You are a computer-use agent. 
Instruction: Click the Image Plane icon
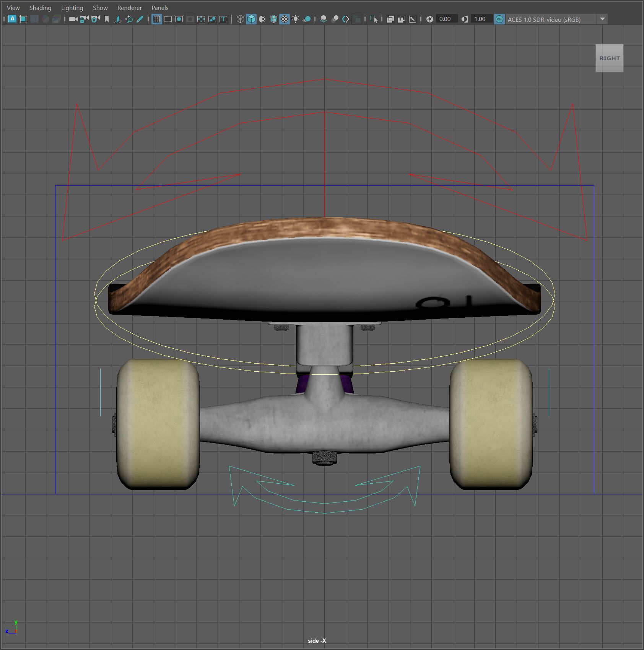(x=118, y=19)
